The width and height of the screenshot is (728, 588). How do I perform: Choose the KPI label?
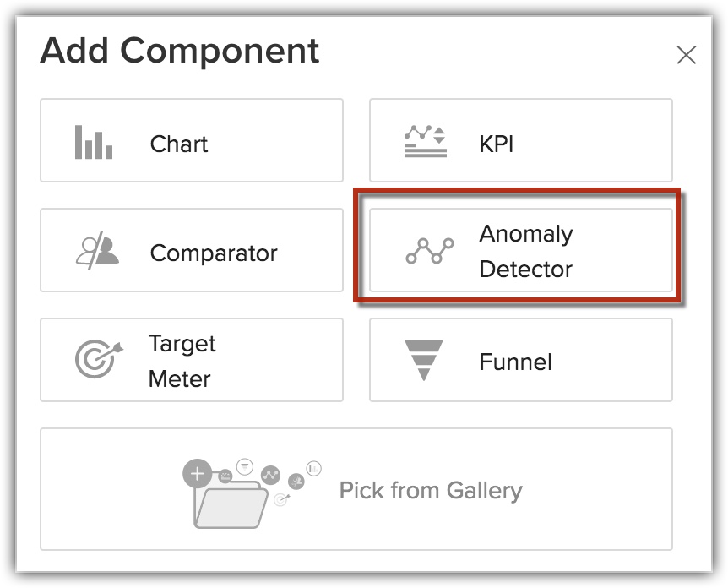pos(497,144)
